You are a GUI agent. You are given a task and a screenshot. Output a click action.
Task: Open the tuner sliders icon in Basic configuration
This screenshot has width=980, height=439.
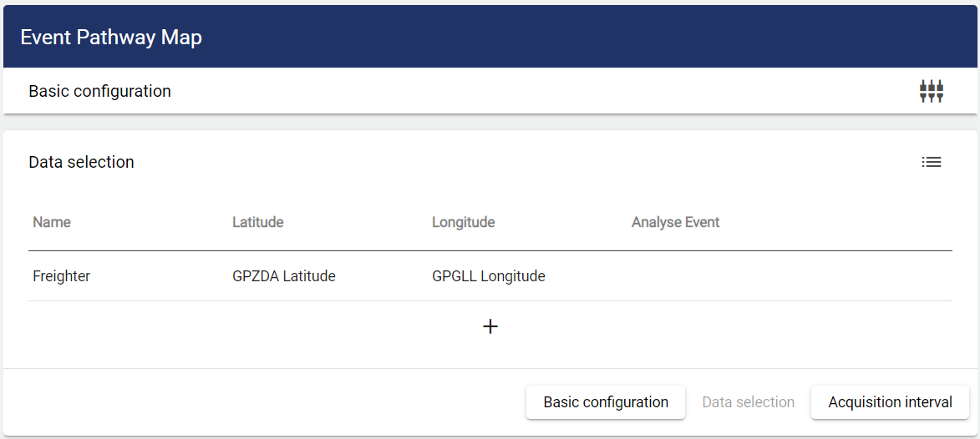[x=931, y=91]
